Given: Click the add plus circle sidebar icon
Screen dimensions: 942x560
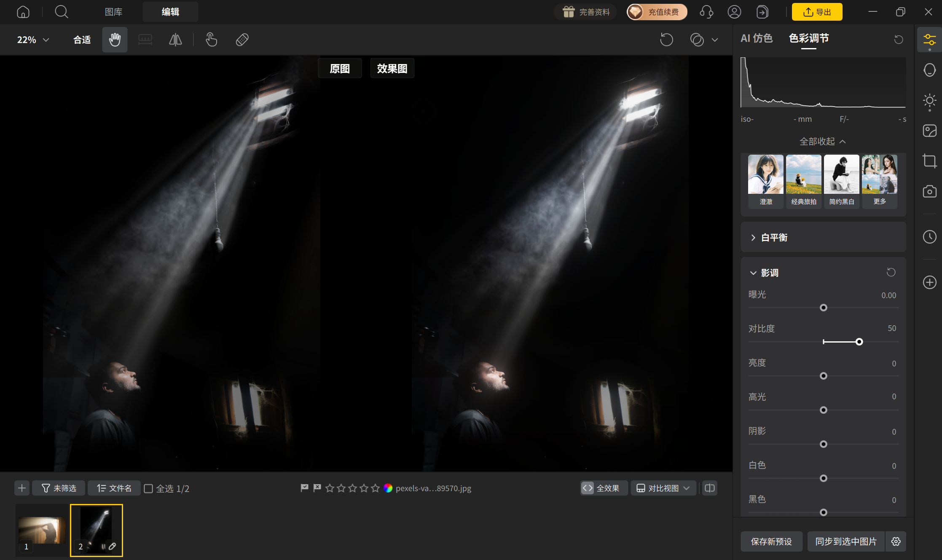Looking at the screenshot, I should 929,282.
